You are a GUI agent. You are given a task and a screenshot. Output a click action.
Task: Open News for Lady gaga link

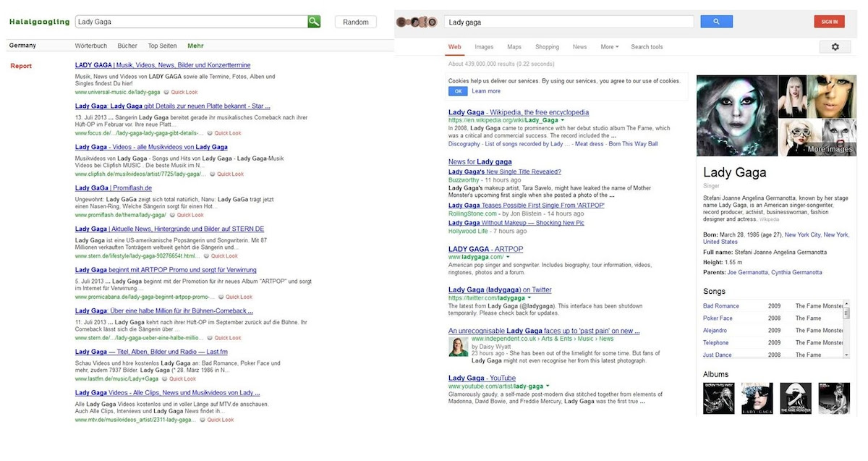480,161
